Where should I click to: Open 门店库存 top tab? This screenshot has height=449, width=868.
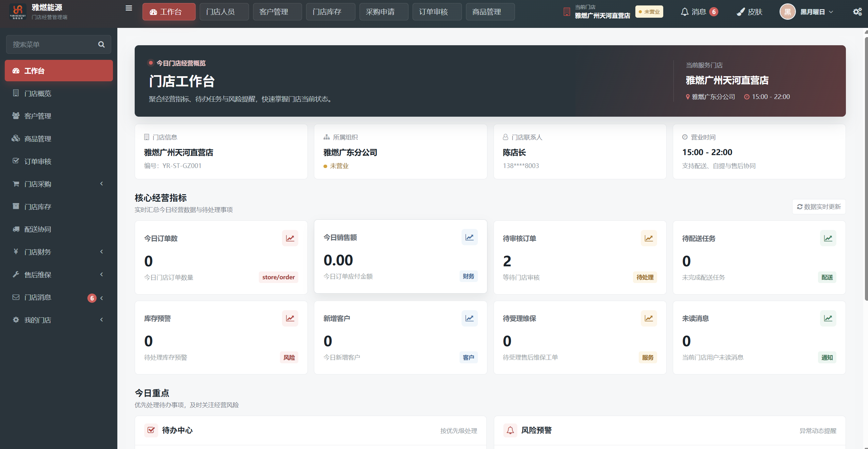tap(331, 12)
